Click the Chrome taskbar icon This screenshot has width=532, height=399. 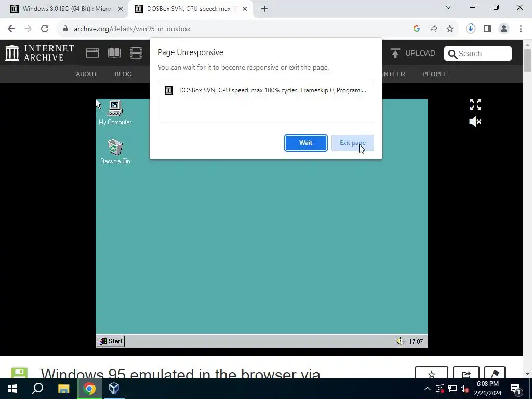click(89, 389)
